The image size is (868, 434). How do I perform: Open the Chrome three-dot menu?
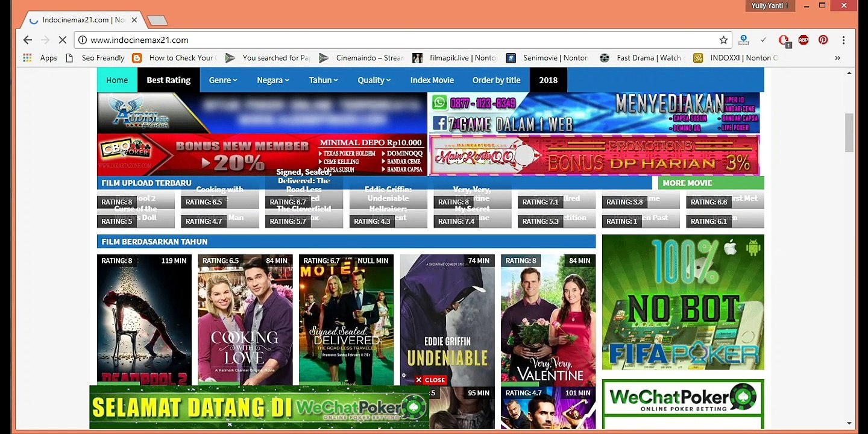coord(843,40)
